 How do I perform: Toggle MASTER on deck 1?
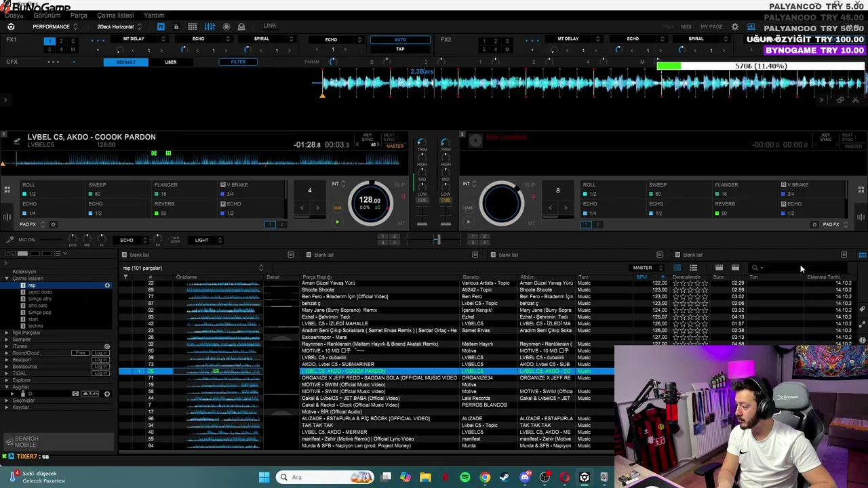point(395,146)
